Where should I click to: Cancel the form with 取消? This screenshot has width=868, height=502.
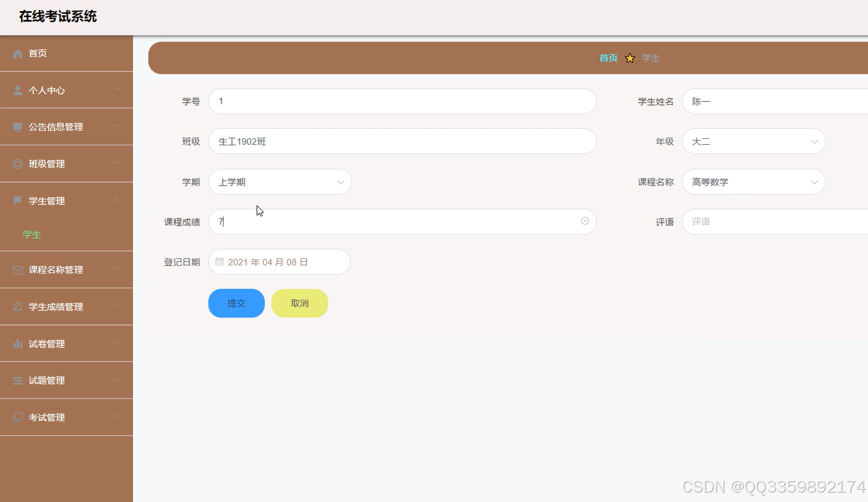pos(299,303)
